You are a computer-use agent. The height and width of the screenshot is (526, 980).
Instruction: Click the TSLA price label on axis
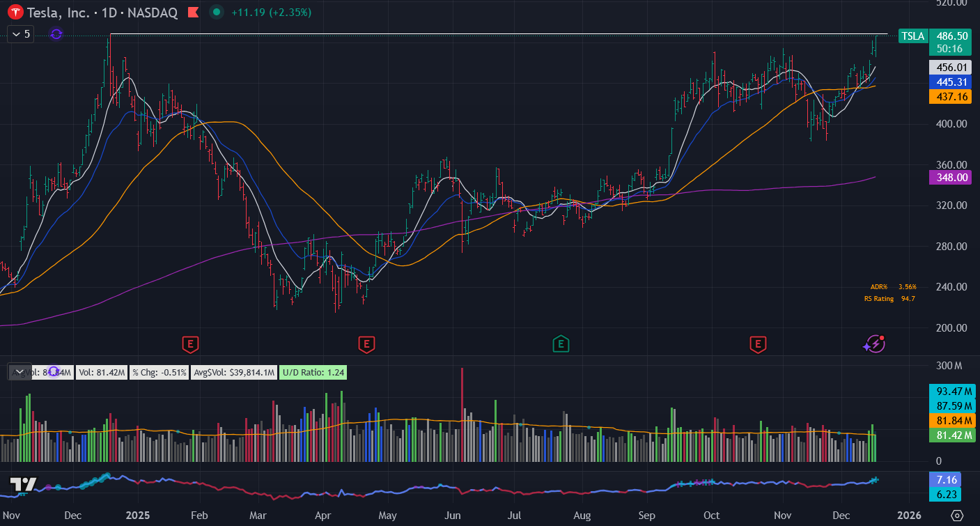click(x=913, y=36)
